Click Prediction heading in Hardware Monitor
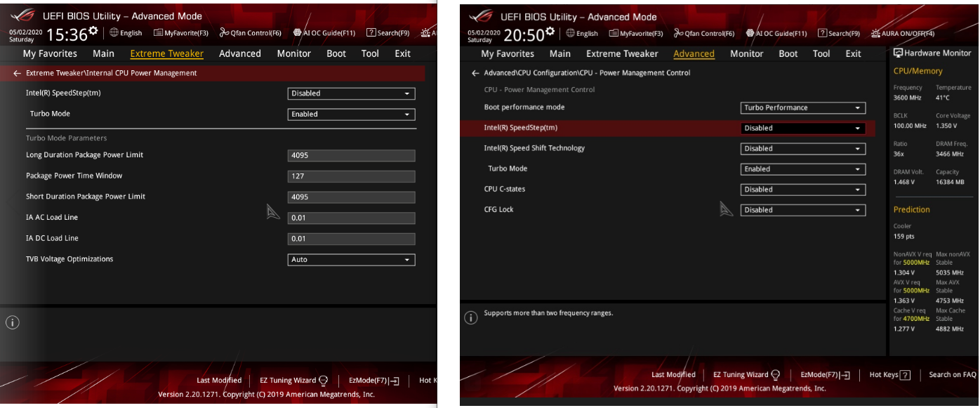Viewport: 980px width, 408px height. click(911, 209)
